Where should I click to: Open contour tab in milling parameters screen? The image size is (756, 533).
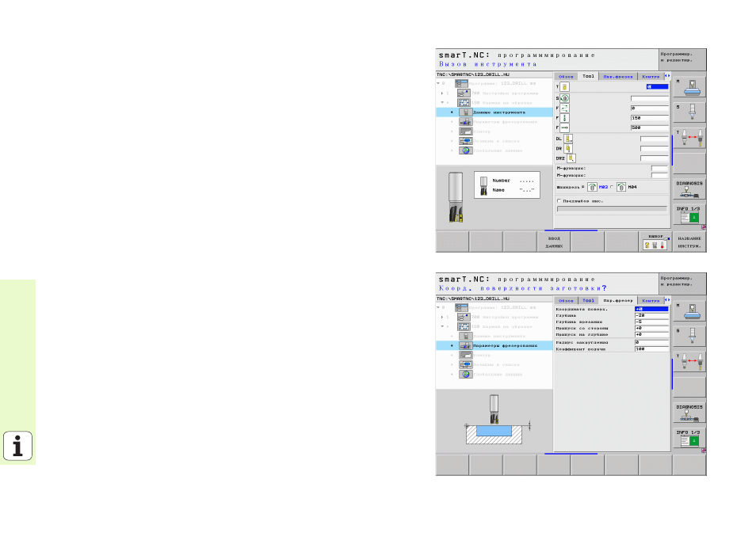coord(651,300)
